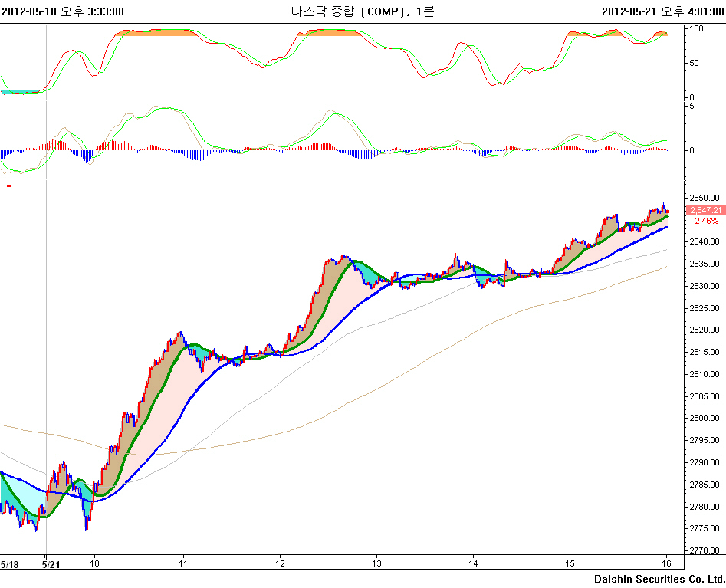Click the 2800.00 level on the price axis
The height and width of the screenshot is (588, 726).
(x=704, y=419)
